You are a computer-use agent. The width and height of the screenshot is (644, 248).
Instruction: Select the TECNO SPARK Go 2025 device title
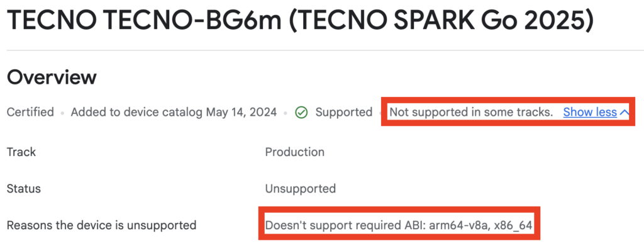300,20
